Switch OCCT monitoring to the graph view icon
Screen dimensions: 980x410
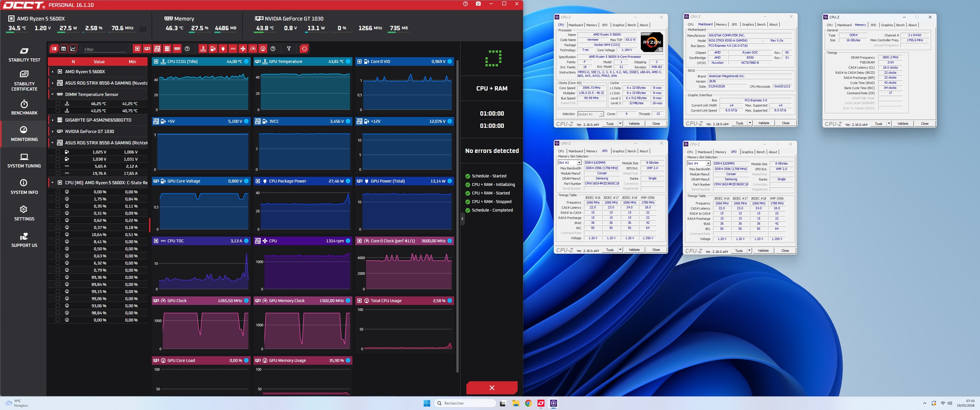73,49
